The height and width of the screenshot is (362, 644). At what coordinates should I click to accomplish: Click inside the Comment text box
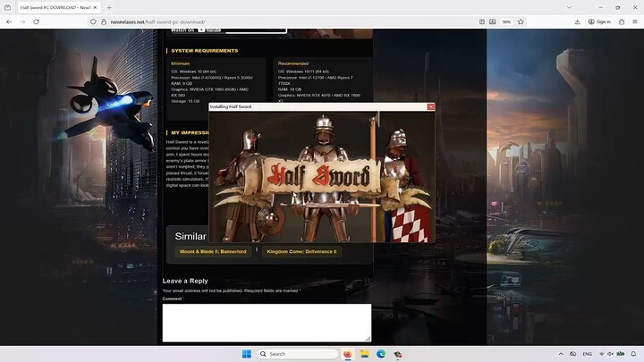pyautogui.click(x=267, y=322)
